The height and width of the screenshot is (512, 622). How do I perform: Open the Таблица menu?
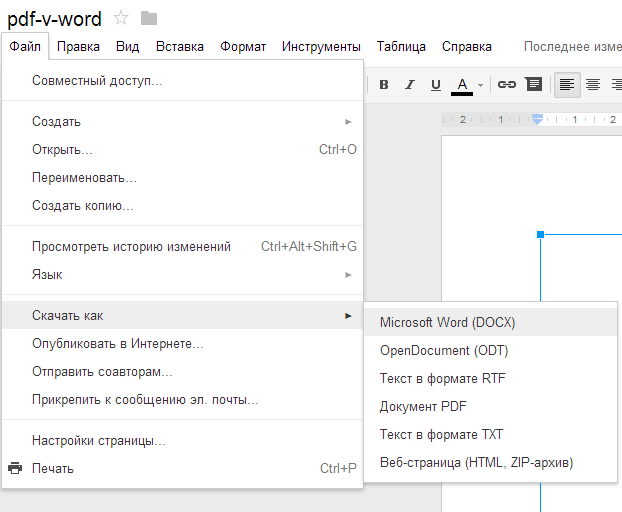[x=401, y=46]
